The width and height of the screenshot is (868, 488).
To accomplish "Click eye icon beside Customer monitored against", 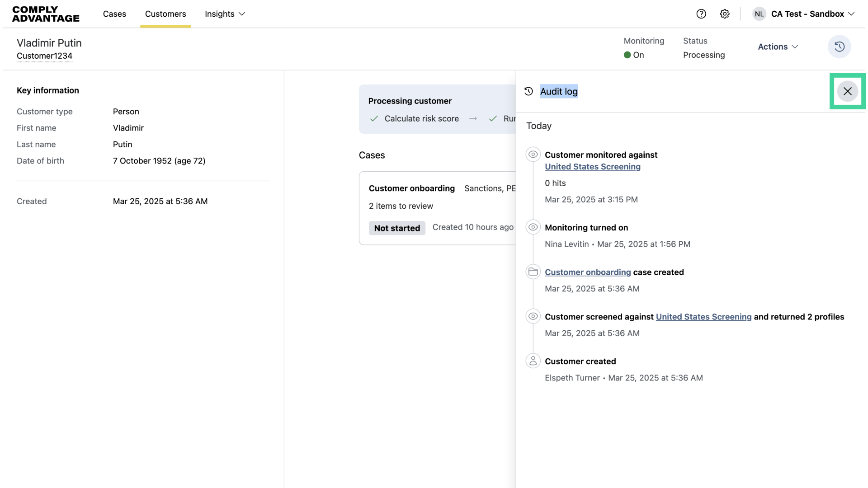I will (x=533, y=155).
